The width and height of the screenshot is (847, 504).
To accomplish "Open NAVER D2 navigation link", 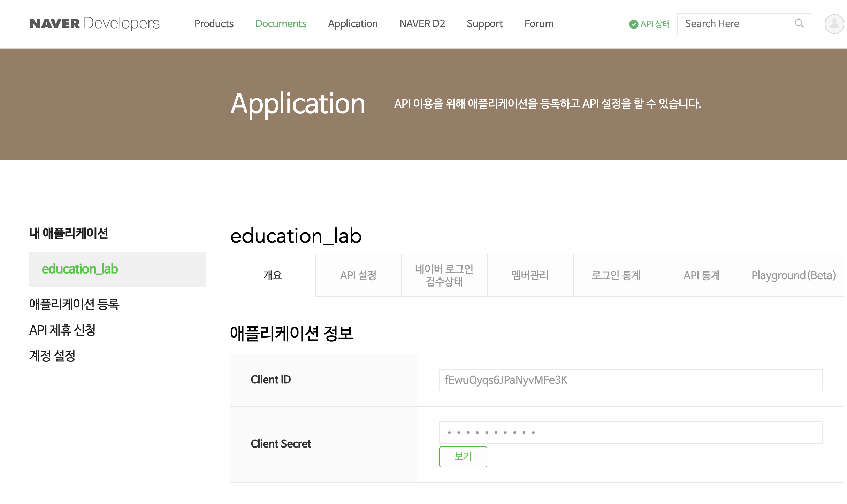I will [422, 24].
